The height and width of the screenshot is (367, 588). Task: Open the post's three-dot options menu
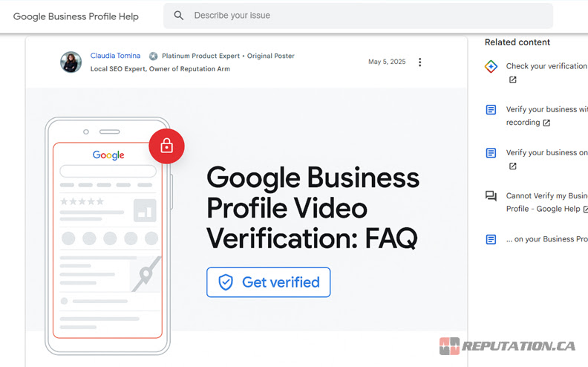point(419,62)
